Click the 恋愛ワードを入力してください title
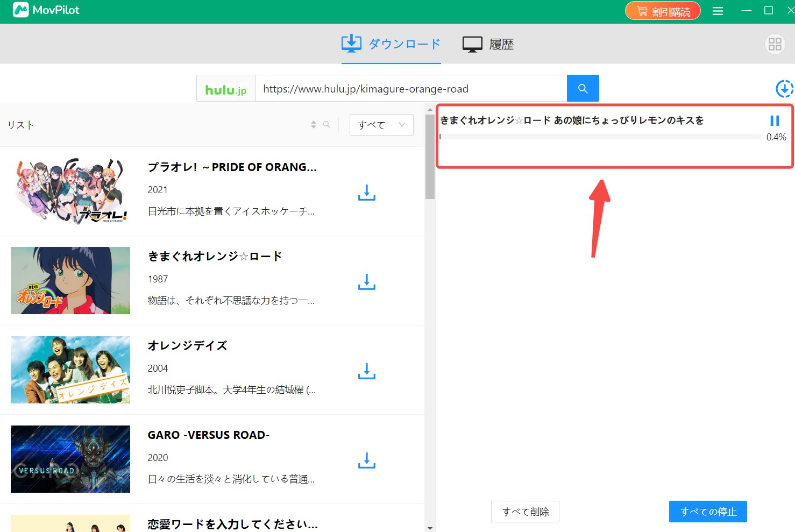795x532 pixels. pyautogui.click(x=233, y=524)
